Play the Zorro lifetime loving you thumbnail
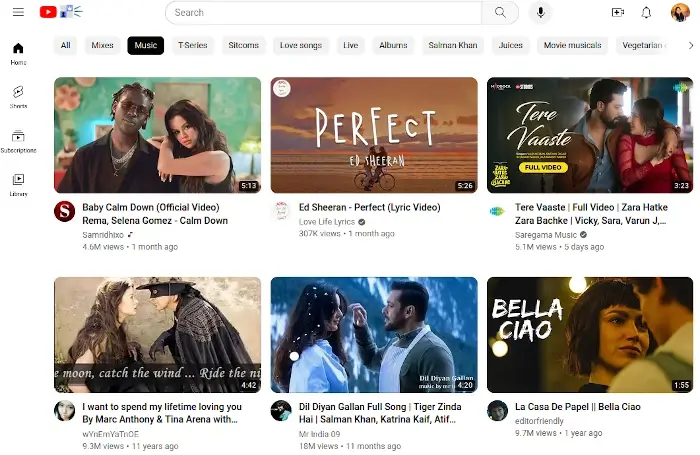Screen dimensions: 700x455 (x=158, y=334)
